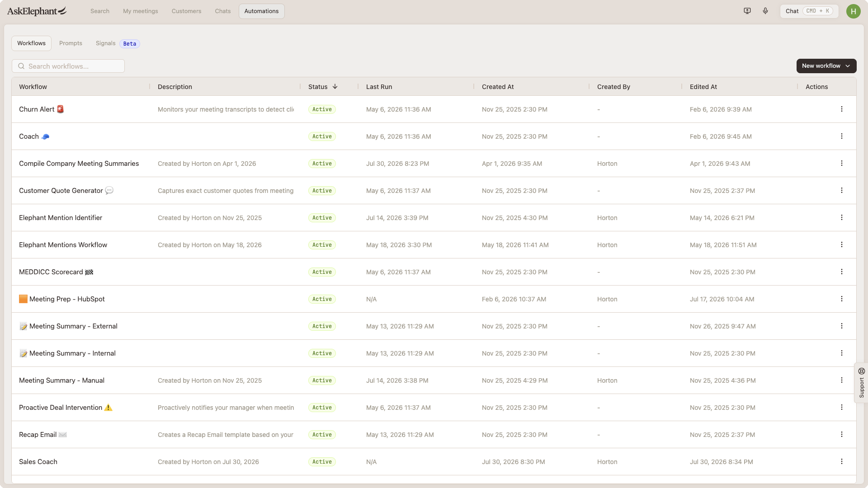Open Compile Company Meeting Summaries workflow
The height and width of the screenshot is (488, 868).
79,164
